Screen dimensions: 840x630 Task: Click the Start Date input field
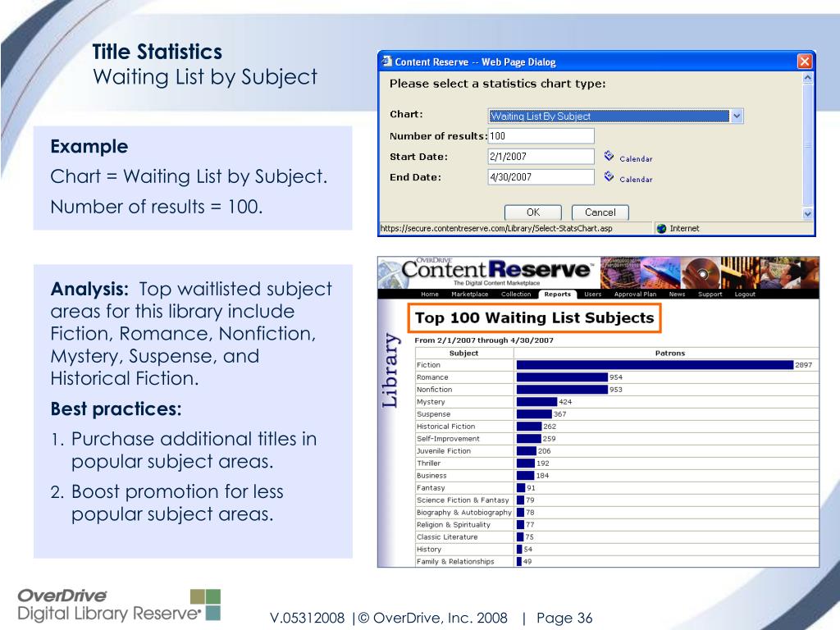pyautogui.click(x=541, y=157)
